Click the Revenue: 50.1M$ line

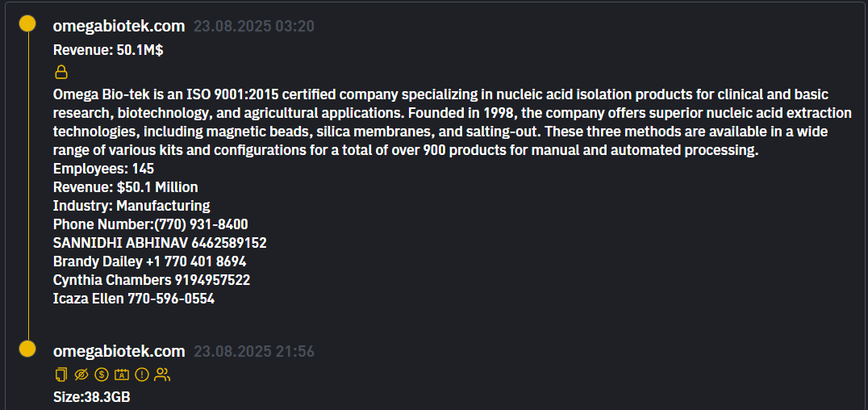pyautogui.click(x=108, y=50)
